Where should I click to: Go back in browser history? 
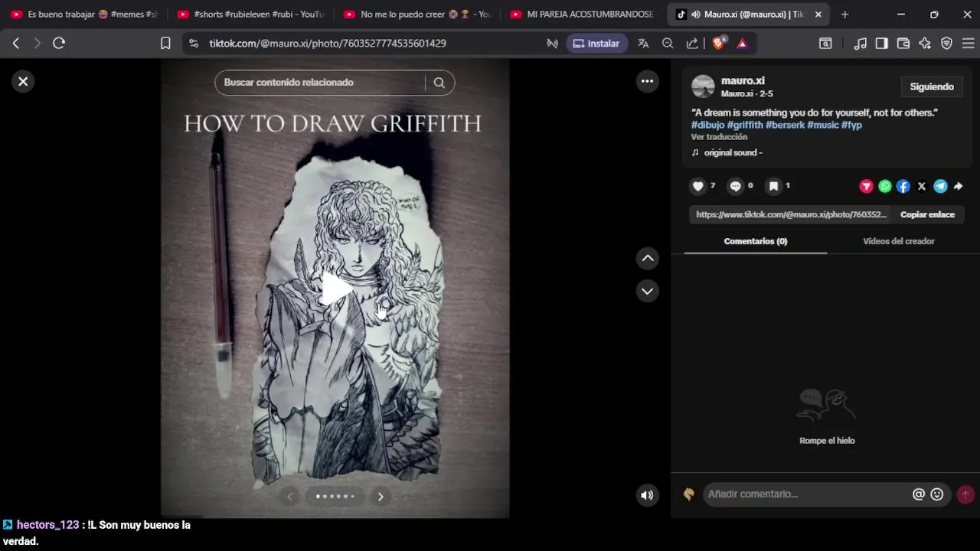click(x=16, y=44)
